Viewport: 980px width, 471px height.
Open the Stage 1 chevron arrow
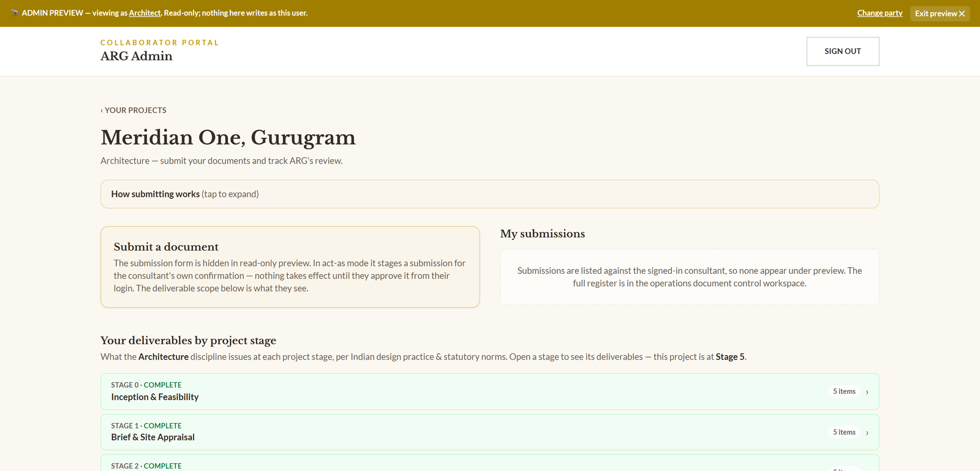[x=867, y=433]
